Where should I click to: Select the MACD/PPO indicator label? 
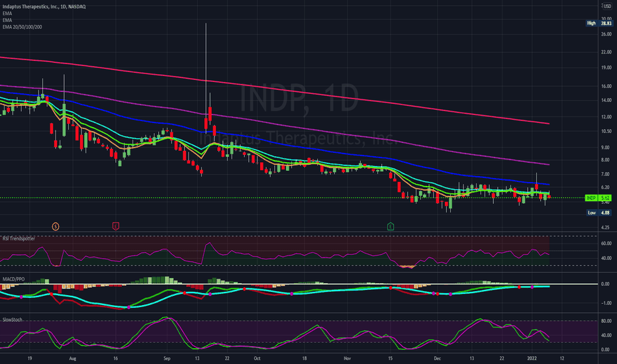point(13,279)
